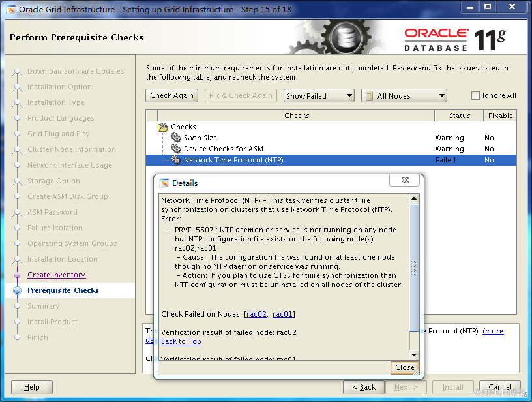The height and width of the screenshot is (402, 532).
Task: Open the All Nodes dropdown
Action: click(x=404, y=96)
